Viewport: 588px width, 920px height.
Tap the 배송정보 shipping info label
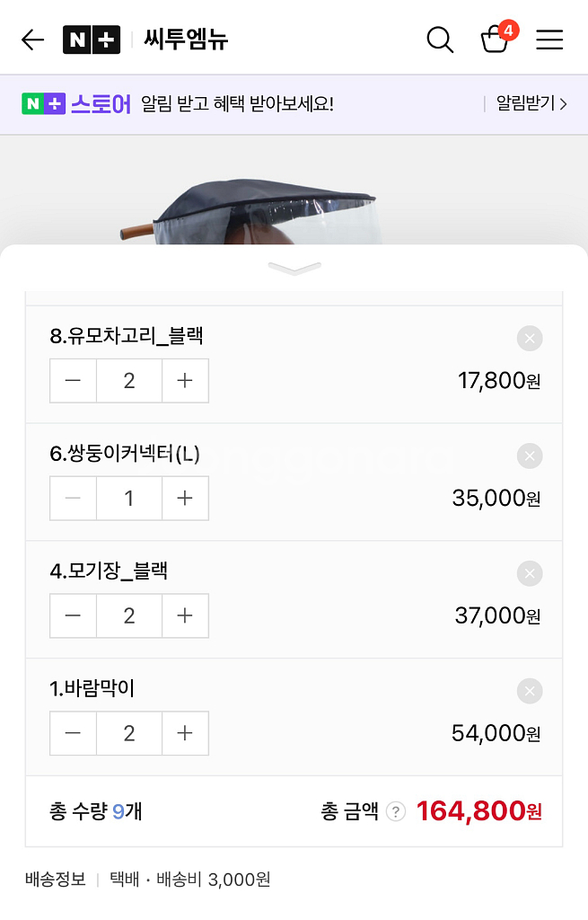[x=54, y=880]
